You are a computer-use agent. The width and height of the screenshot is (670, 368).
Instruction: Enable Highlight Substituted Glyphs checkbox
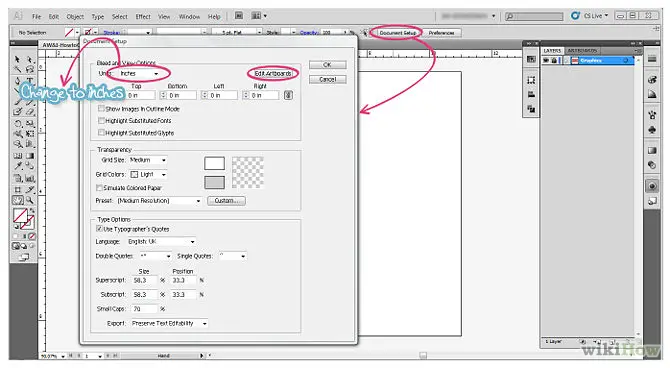coord(101,132)
